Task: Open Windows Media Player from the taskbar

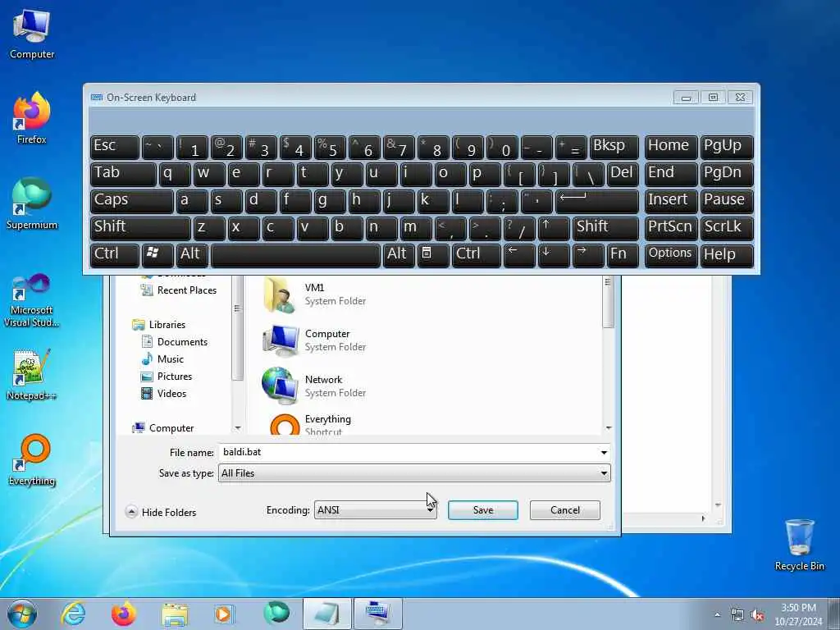Action: pyautogui.click(x=225, y=614)
